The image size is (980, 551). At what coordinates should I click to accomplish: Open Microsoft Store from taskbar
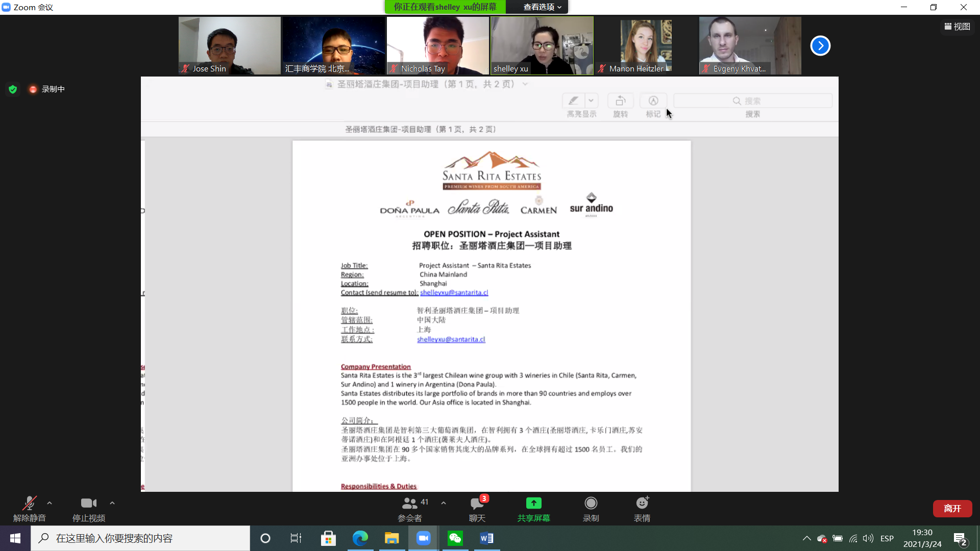(328, 538)
